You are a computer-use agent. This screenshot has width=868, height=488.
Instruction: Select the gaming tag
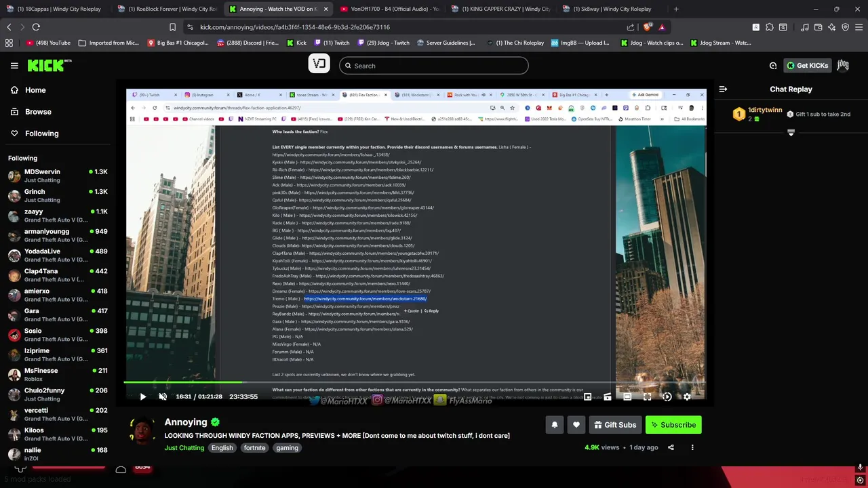click(287, 447)
